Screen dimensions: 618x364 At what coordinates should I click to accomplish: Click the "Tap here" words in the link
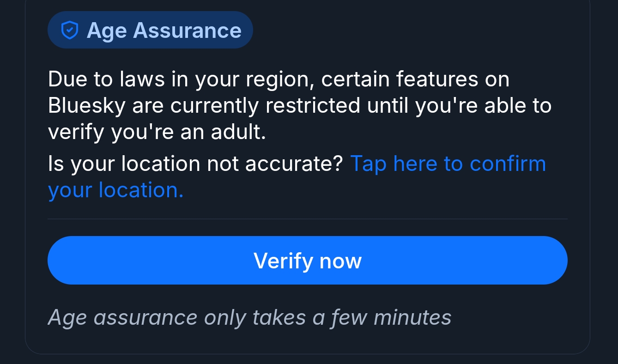tap(394, 164)
